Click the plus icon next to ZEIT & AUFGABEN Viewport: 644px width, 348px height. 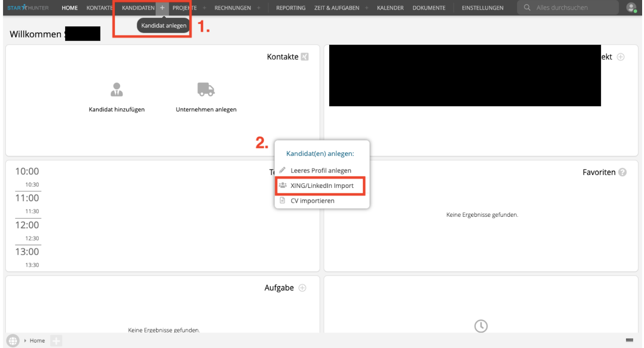click(367, 8)
